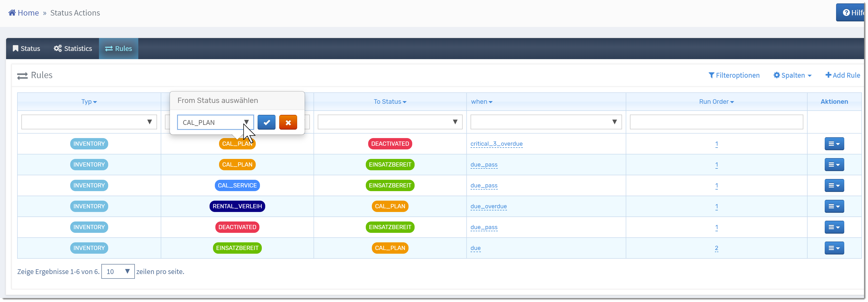This screenshot has height=302, width=868.
Task: Click run order 2 value
Action: 716,248
